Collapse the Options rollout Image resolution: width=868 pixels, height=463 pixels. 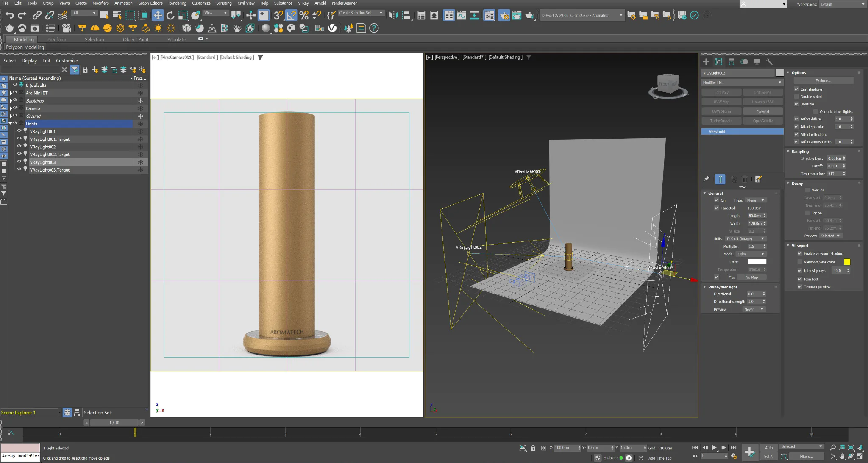coord(788,73)
